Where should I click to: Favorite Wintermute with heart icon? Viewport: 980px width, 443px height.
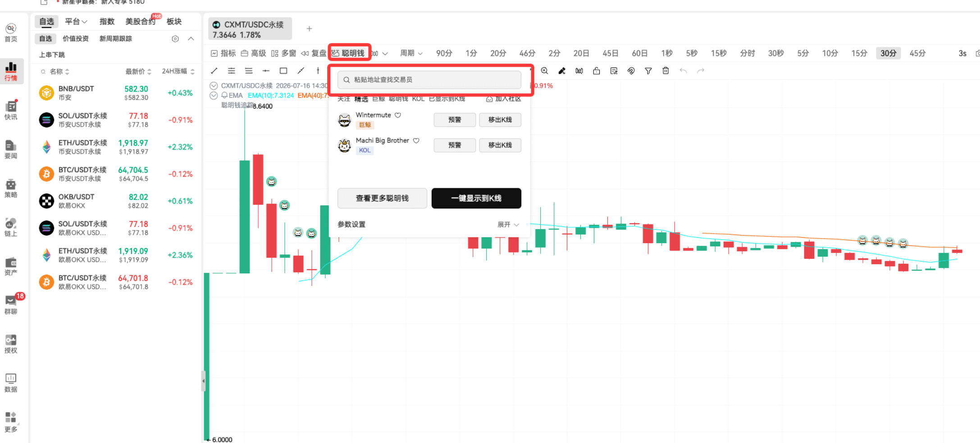398,115
